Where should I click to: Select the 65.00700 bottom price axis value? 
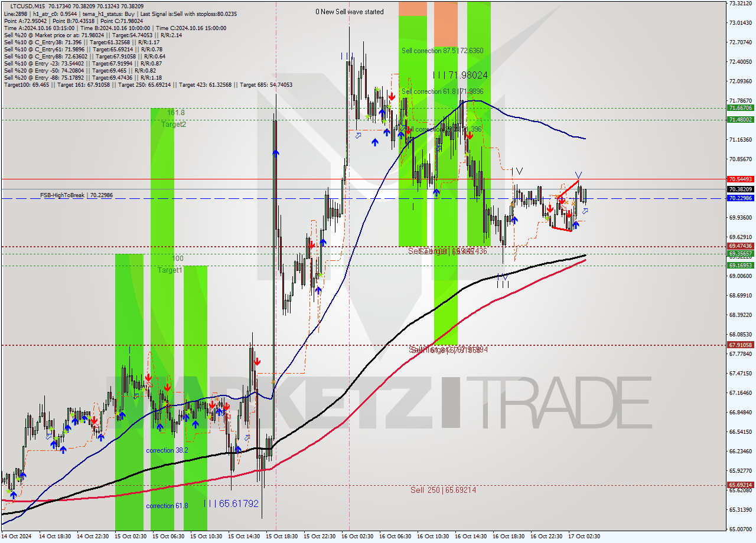pyautogui.click(x=741, y=529)
